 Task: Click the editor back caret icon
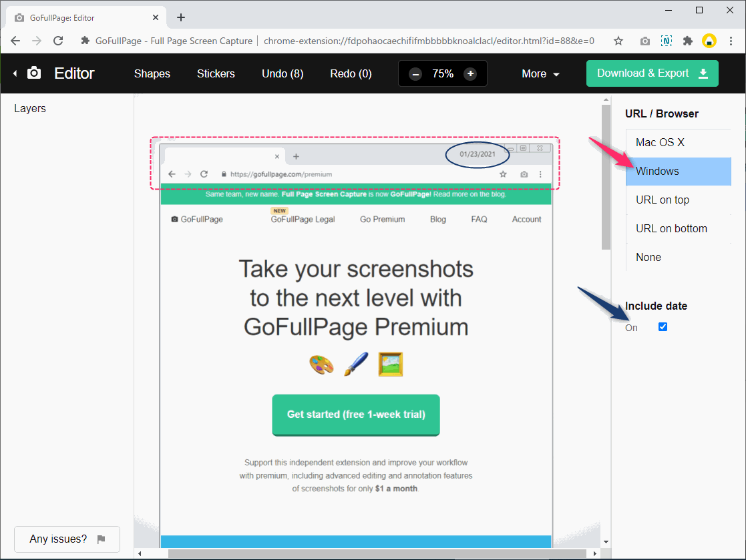(15, 73)
